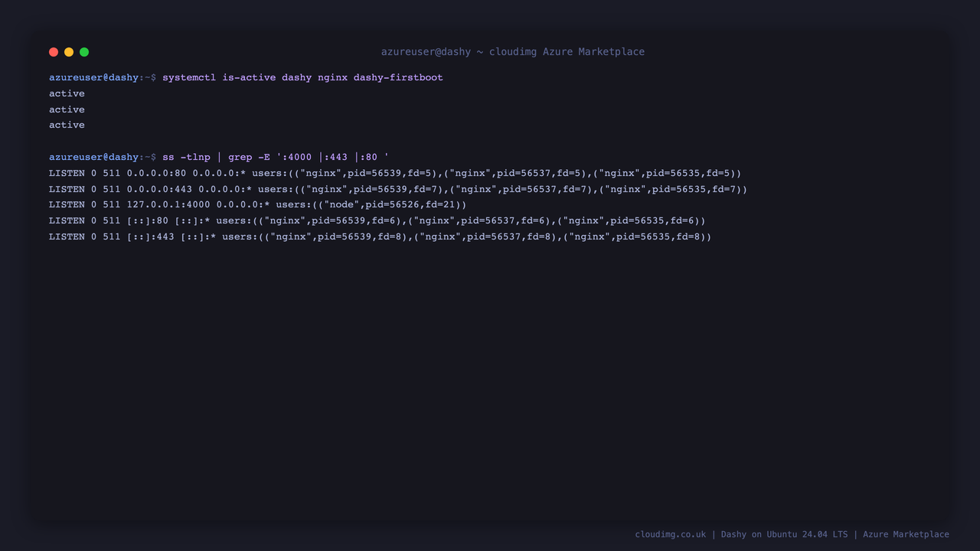The width and height of the screenshot is (980, 551).
Task: Click the yellow minimize window dot
Action: pos(69,52)
